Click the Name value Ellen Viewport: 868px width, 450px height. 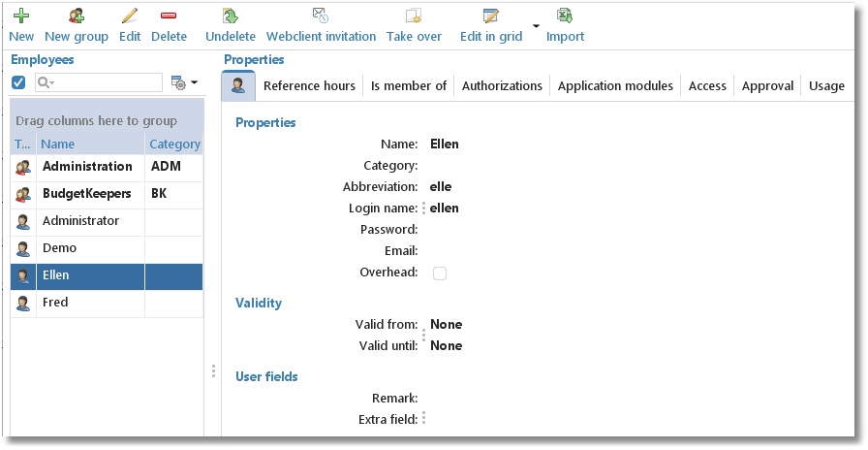445,145
